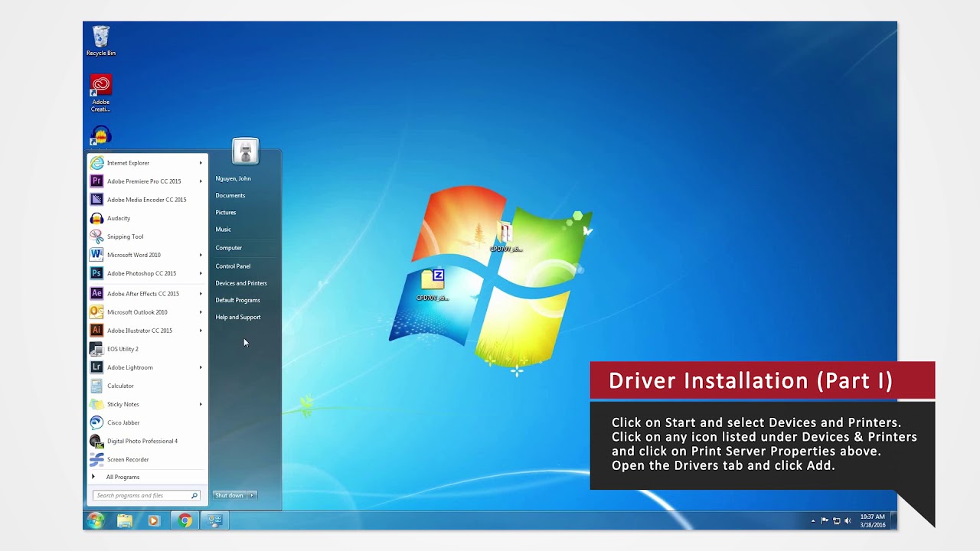Open Adobe Photoshop CC 2015
Viewport: 980px width, 551px height.
click(146, 273)
